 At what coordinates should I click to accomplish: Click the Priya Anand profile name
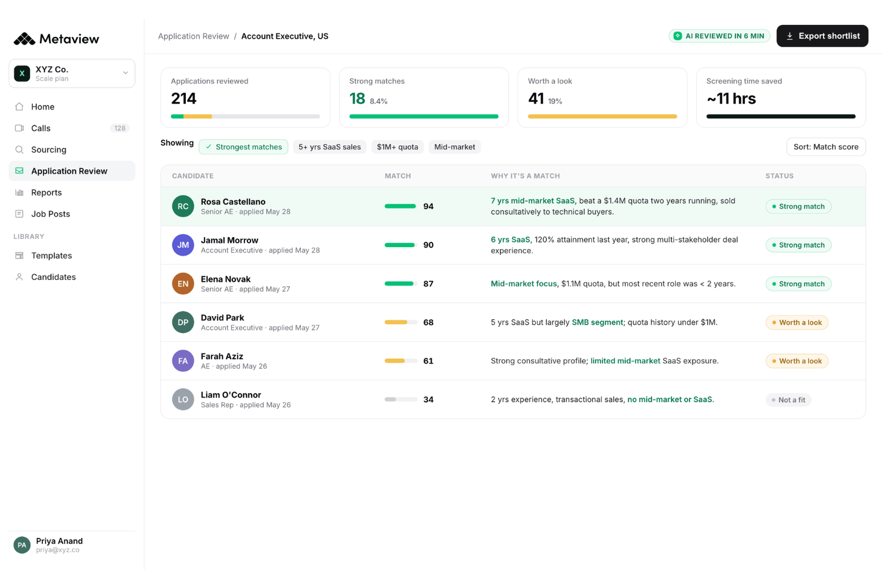59,542
